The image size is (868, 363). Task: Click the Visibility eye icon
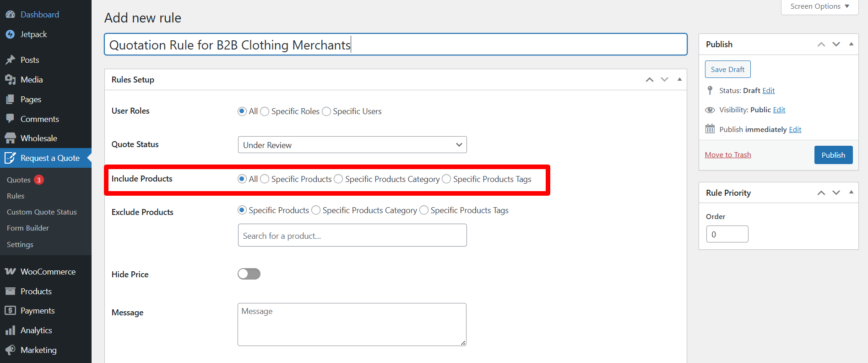point(710,110)
